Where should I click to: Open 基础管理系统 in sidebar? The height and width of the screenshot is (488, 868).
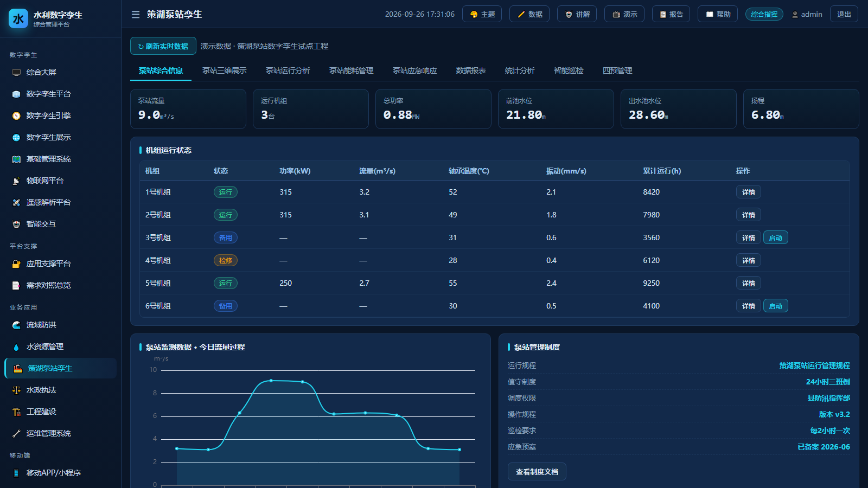61,159
